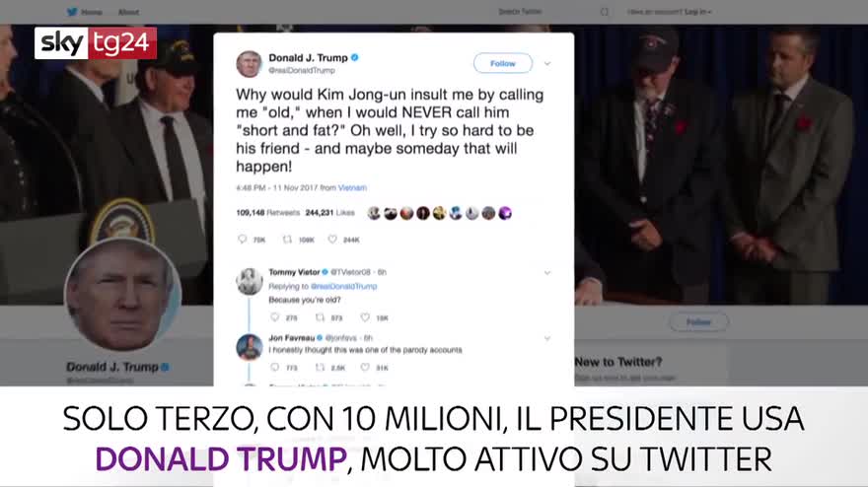Click Trump's avatar in the tweet
This screenshot has width=868, height=487.
tap(250, 64)
